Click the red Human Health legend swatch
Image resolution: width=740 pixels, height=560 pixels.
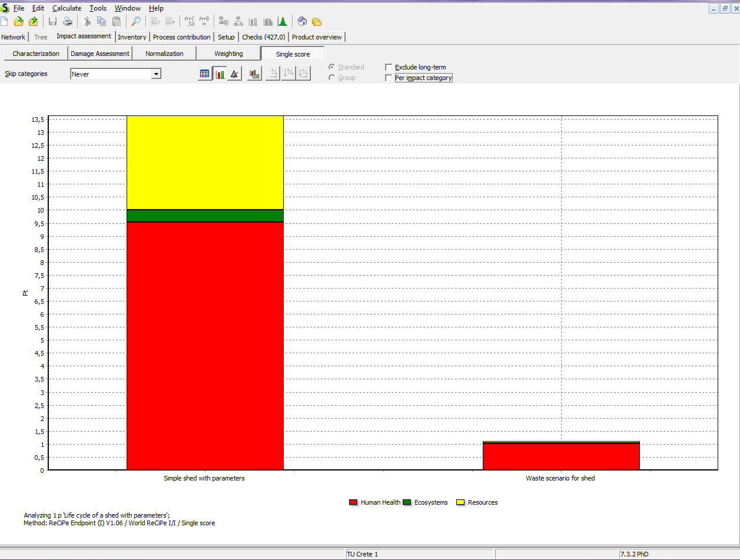point(353,502)
